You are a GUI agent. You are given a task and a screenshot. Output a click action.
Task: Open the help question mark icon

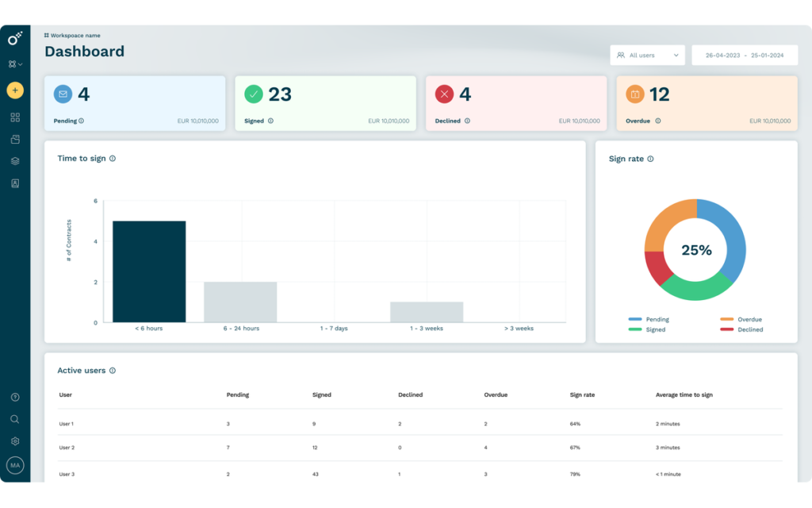pos(15,397)
